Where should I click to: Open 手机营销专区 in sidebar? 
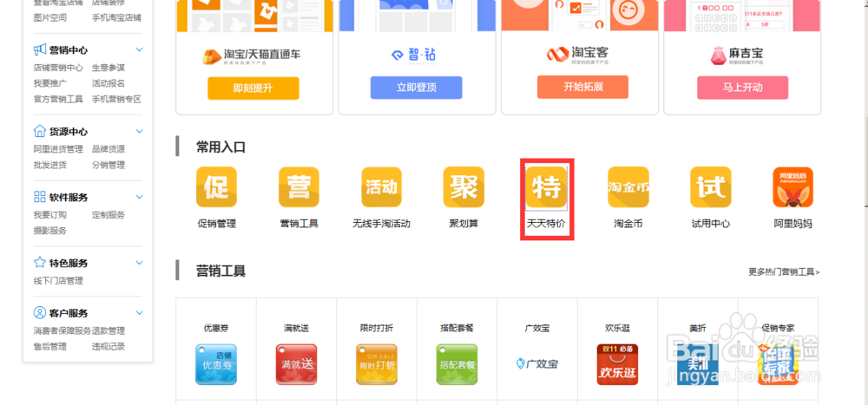click(x=117, y=100)
